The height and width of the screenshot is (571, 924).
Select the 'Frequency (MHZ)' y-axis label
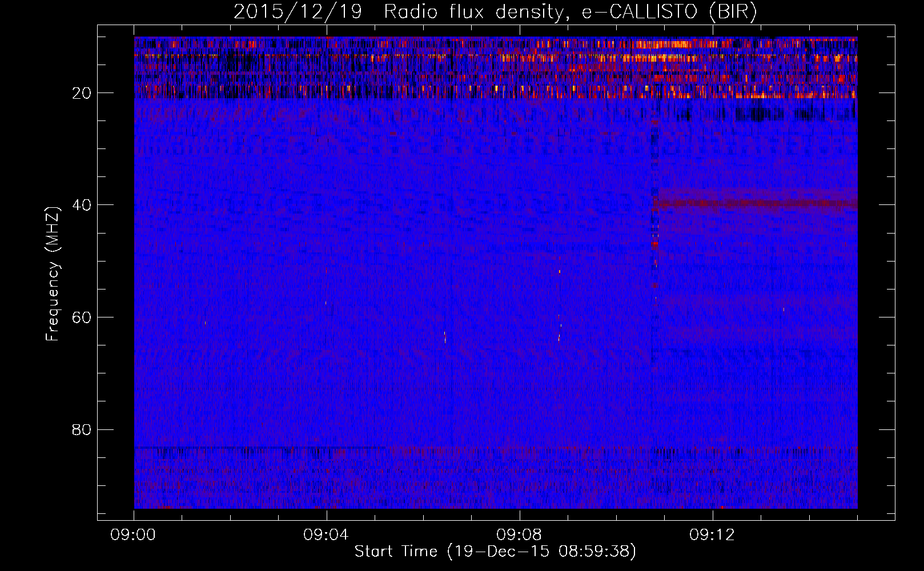53,274
